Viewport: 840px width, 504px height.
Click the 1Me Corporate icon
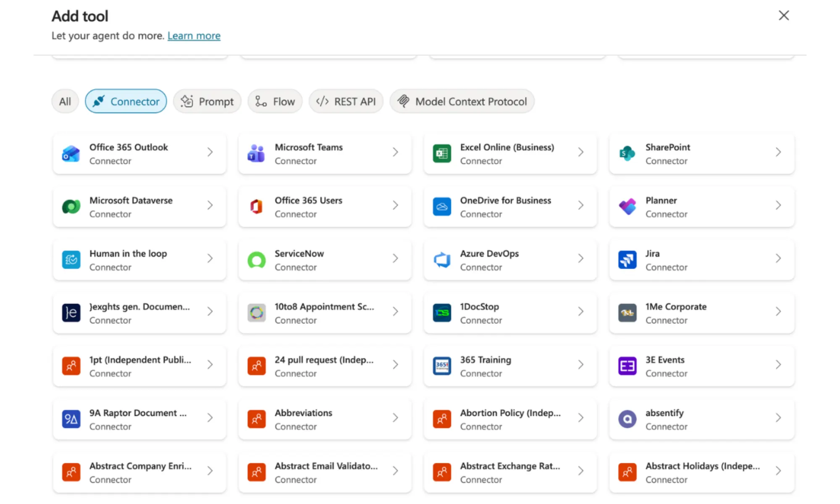click(x=627, y=313)
